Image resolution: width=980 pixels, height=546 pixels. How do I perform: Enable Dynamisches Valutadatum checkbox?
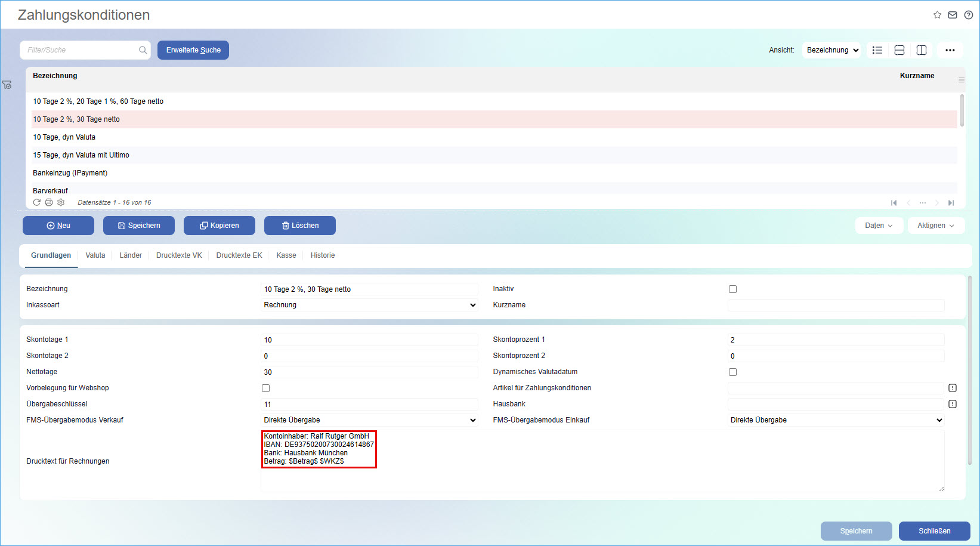(x=732, y=372)
